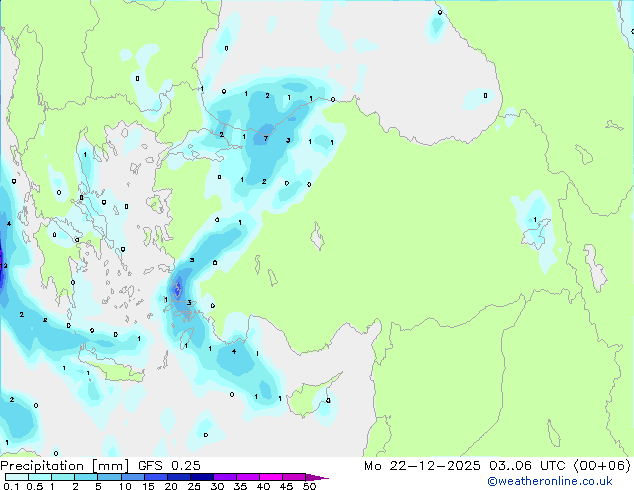
Task: Select the 30–35 mm legend swatch
Action: pos(224,477)
